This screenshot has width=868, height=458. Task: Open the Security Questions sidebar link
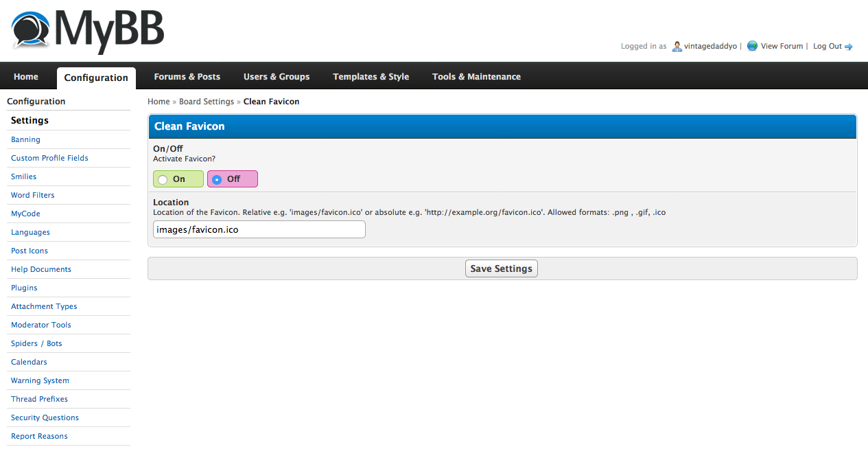click(x=45, y=417)
